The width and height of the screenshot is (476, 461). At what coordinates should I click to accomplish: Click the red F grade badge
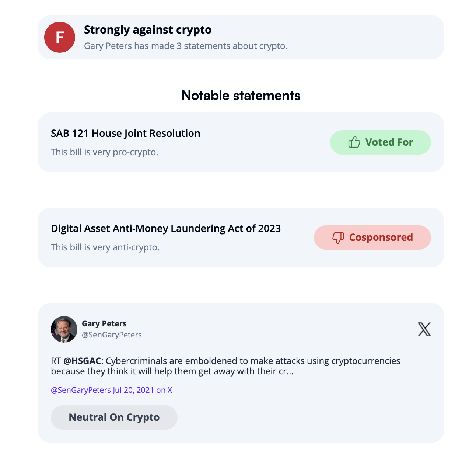click(x=60, y=37)
